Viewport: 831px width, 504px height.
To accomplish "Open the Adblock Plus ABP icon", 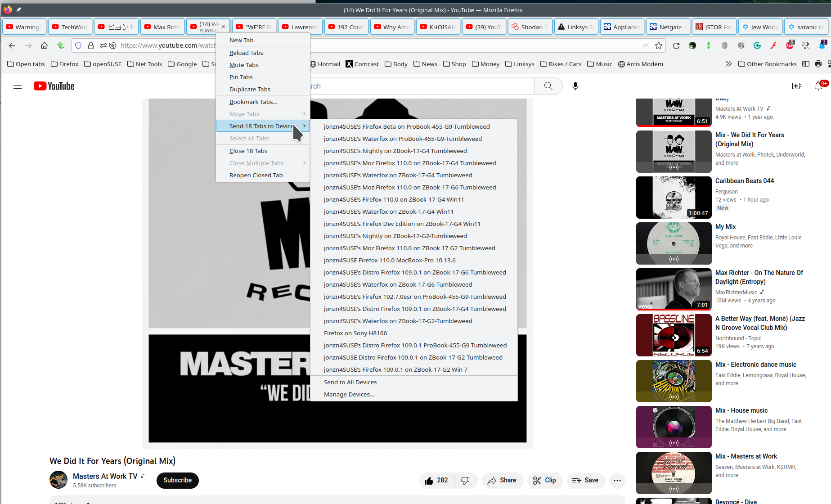I will coord(790,45).
